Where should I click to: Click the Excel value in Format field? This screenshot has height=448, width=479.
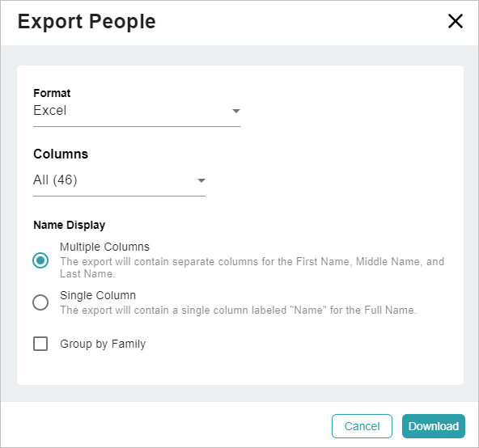click(50, 110)
